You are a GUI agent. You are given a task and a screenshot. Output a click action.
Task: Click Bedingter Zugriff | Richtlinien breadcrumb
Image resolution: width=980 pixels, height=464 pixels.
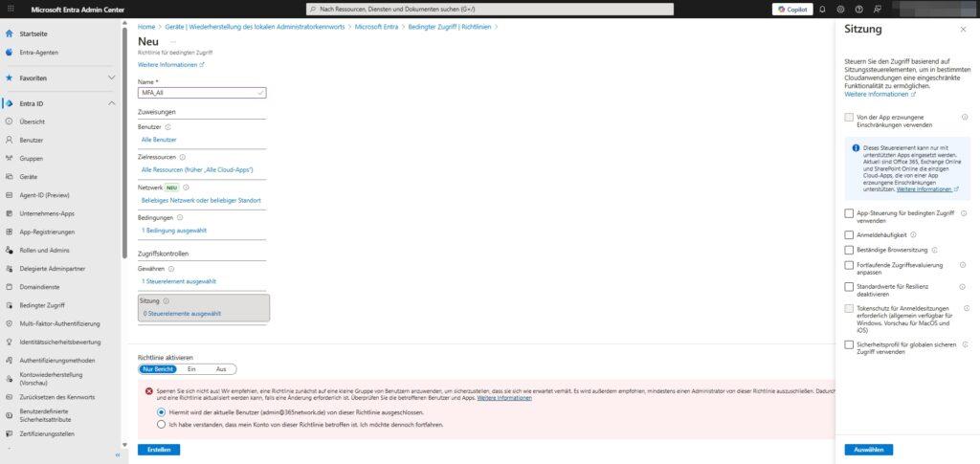click(x=450, y=27)
